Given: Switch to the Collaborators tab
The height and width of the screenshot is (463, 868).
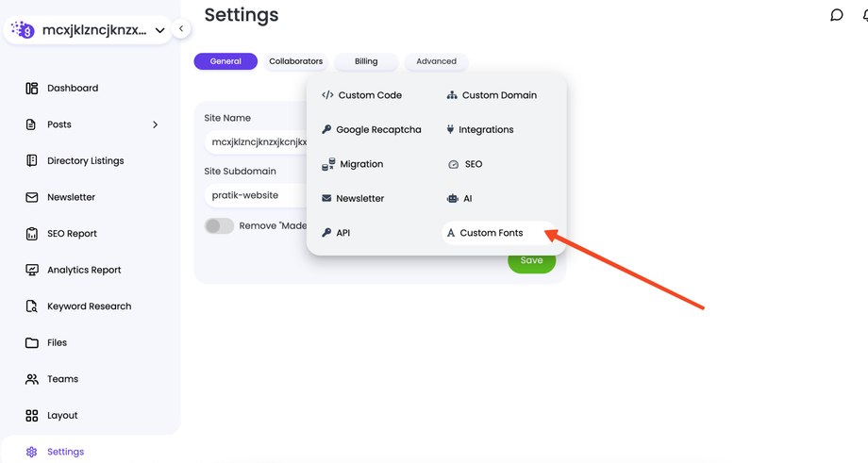Looking at the screenshot, I should pyautogui.click(x=295, y=61).
